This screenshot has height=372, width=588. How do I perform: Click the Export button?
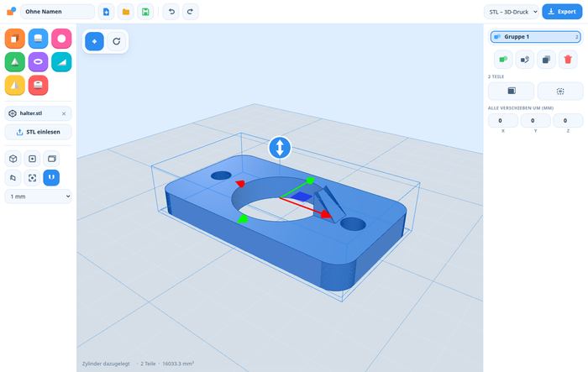coord(562,12)
